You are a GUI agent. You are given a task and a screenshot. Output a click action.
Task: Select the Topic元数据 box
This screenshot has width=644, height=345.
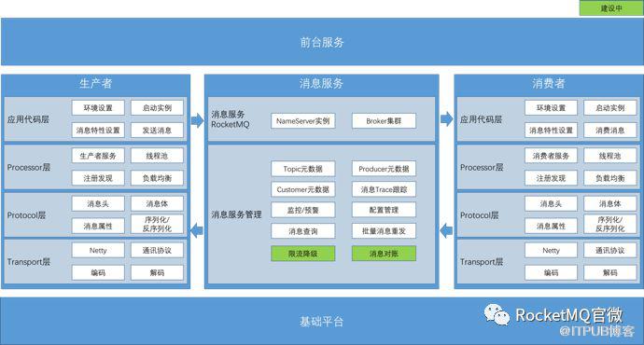tap(302, 169)
